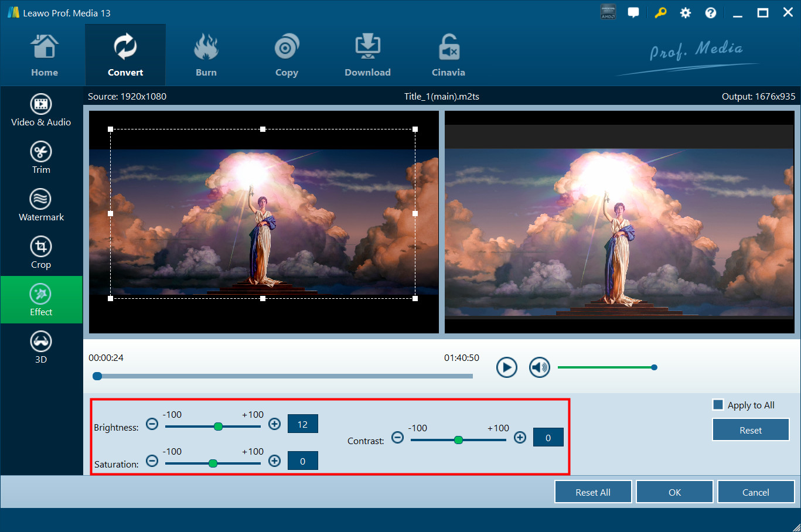Click the Reset All button
This screenshot has width=801, height=532.
tap(592, 492)
